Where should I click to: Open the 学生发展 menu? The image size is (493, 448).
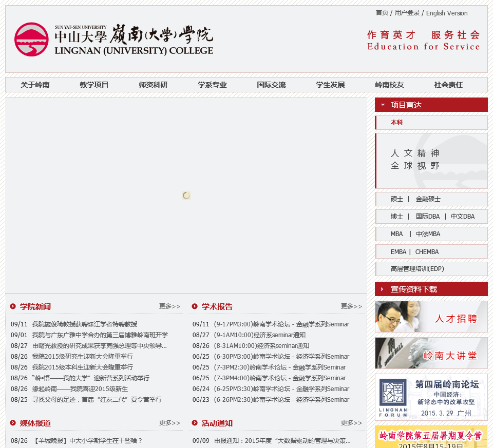pos(330,85)
